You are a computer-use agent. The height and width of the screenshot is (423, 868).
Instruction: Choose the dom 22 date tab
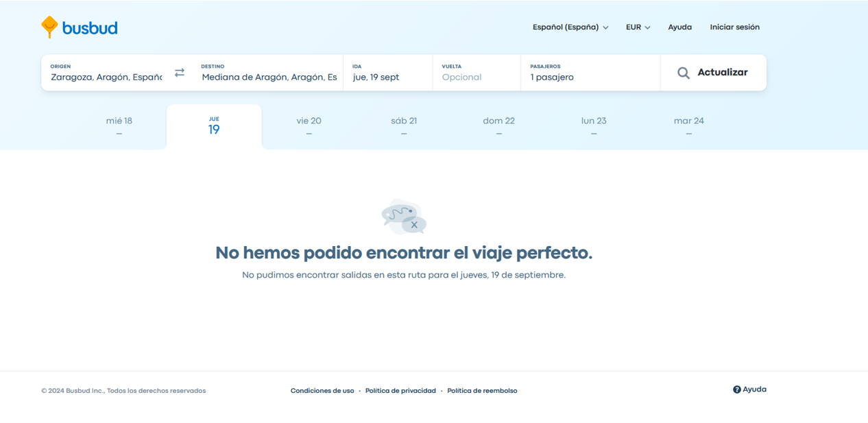[x=498, y=126]
